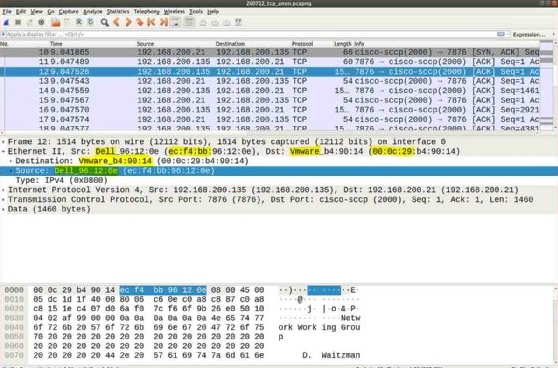Click the packet list minimap scrollbar
Screen dimensions: 558x368
coord(546,85)
